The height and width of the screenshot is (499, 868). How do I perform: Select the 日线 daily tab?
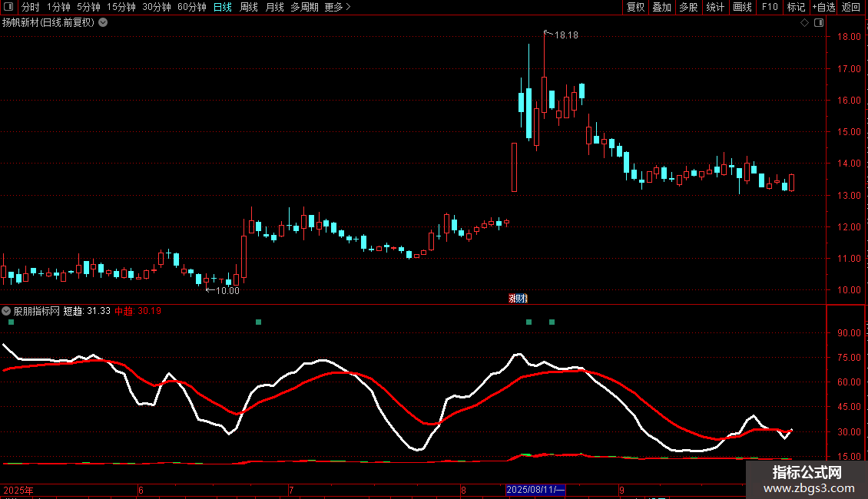[x=223, y=7]
